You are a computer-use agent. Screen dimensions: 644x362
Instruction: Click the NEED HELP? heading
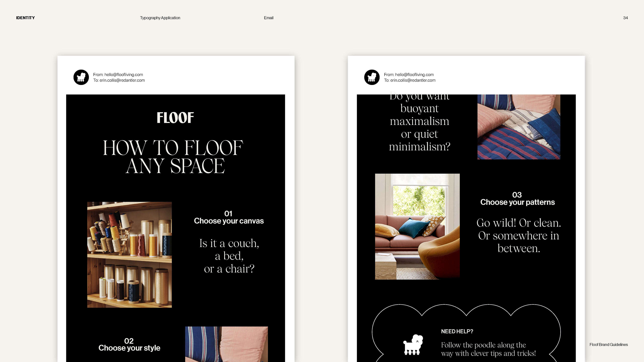(x=457, y=331)
